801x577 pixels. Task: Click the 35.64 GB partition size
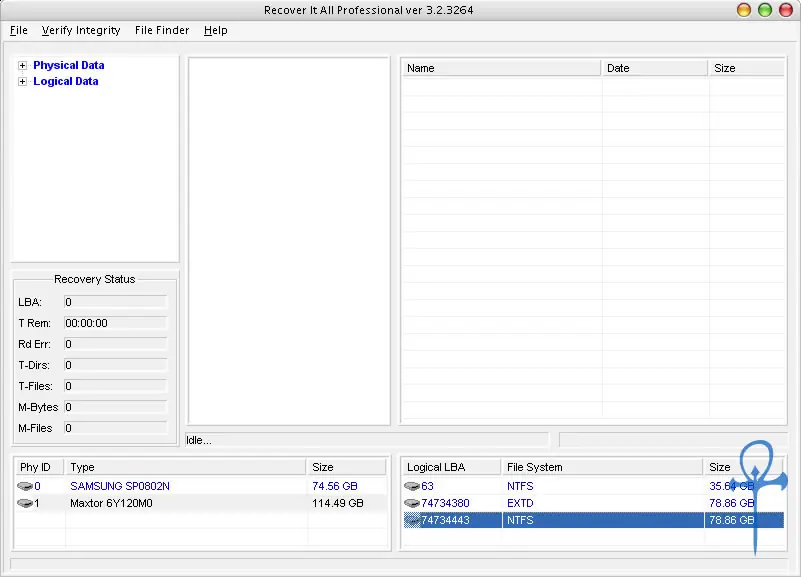pyautogui.click(x=732, y=486)
